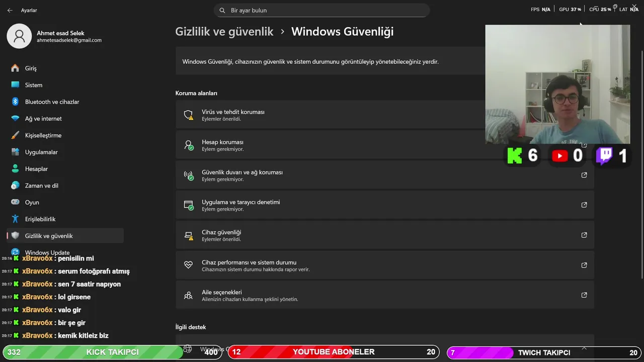
Task: Click the search magnifier icon
Action: pos(222,10)
